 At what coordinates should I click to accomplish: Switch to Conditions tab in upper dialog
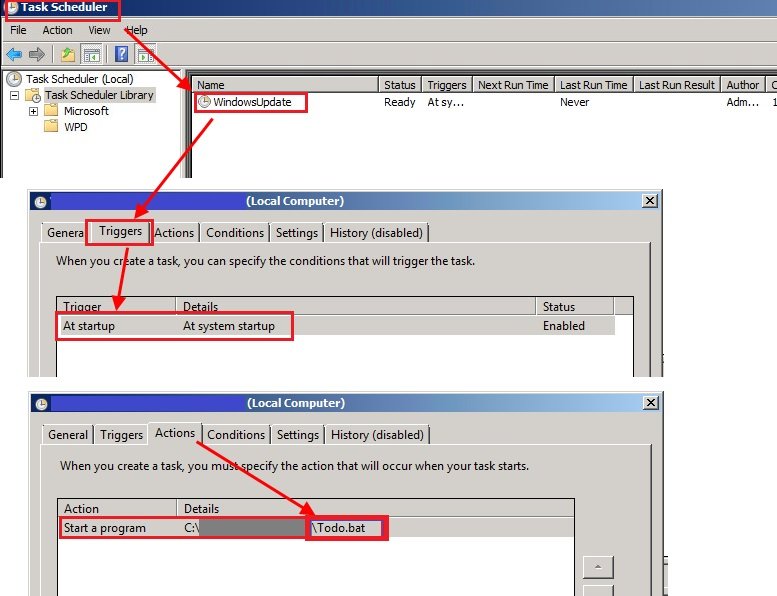pos(235,233)
